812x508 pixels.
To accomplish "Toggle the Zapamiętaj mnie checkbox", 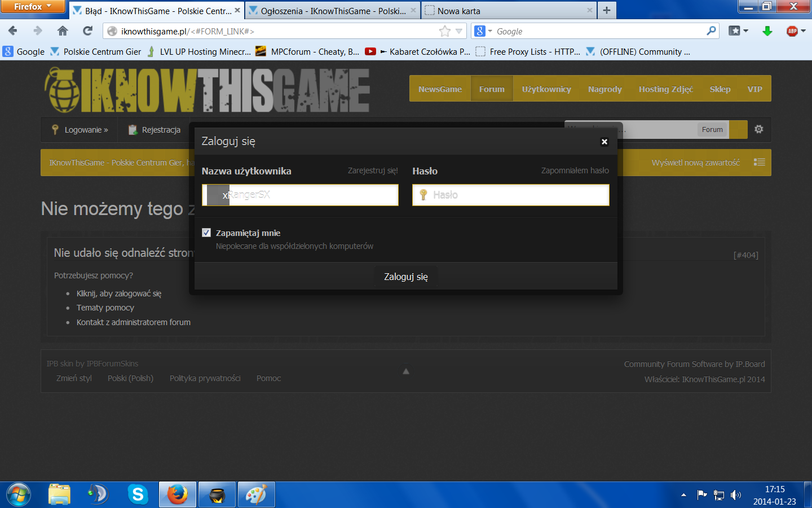I will [206, 233].
